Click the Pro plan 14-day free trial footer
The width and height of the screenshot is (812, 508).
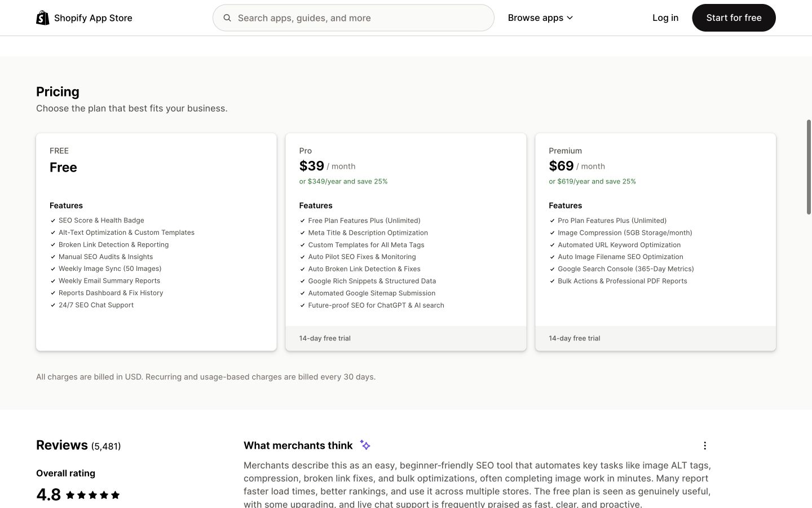(x=406, y=338)
